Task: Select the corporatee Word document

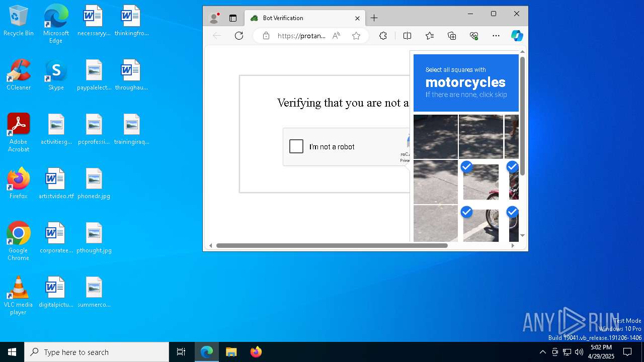Action: pos(56,238)
